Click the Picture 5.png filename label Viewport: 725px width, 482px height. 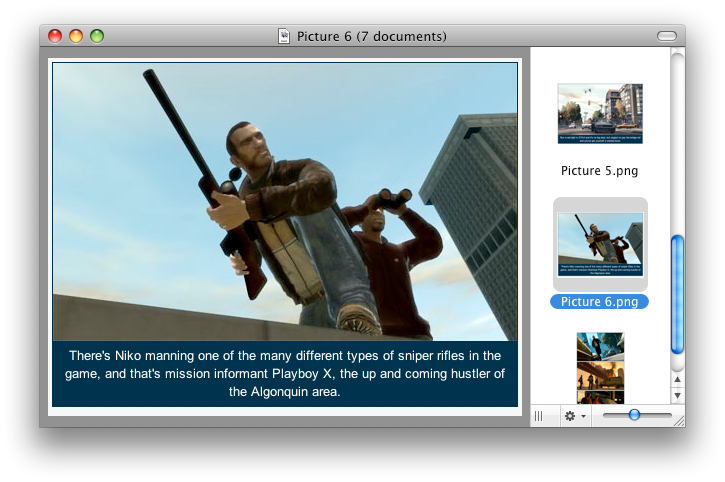click(x=599, y=171)
